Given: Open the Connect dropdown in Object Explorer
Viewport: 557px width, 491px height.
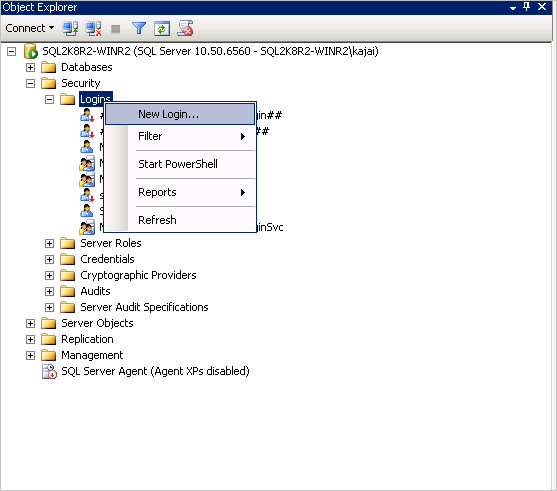Looking at the screenshot, I should point(29,28).
